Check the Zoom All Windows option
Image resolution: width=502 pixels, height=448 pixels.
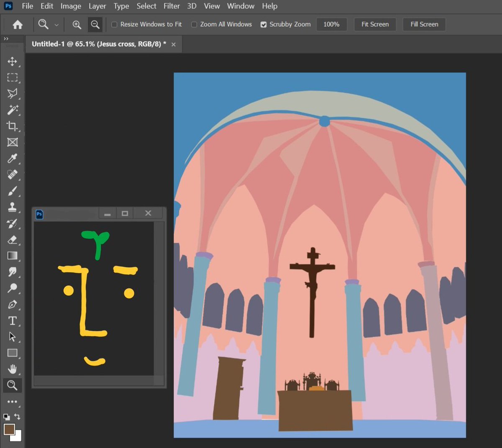pyautogui.click(x=194, y=24)
